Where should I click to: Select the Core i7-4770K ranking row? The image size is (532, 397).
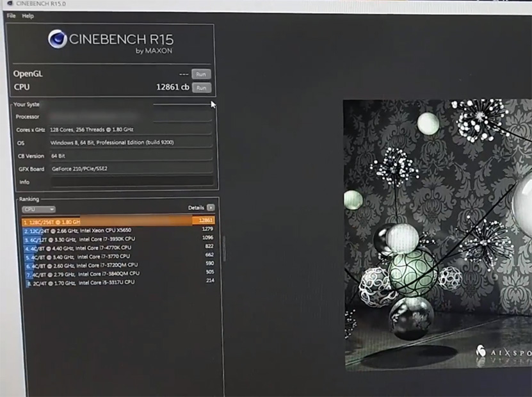(x=120, y=248)
